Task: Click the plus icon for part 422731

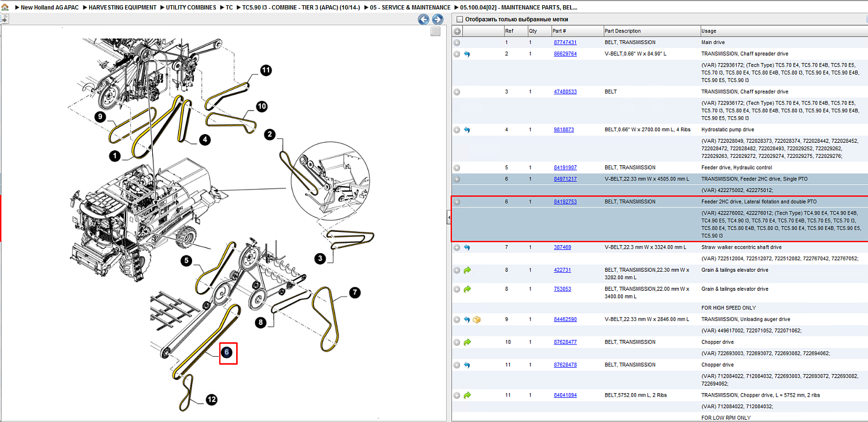Action: (457, 270)
